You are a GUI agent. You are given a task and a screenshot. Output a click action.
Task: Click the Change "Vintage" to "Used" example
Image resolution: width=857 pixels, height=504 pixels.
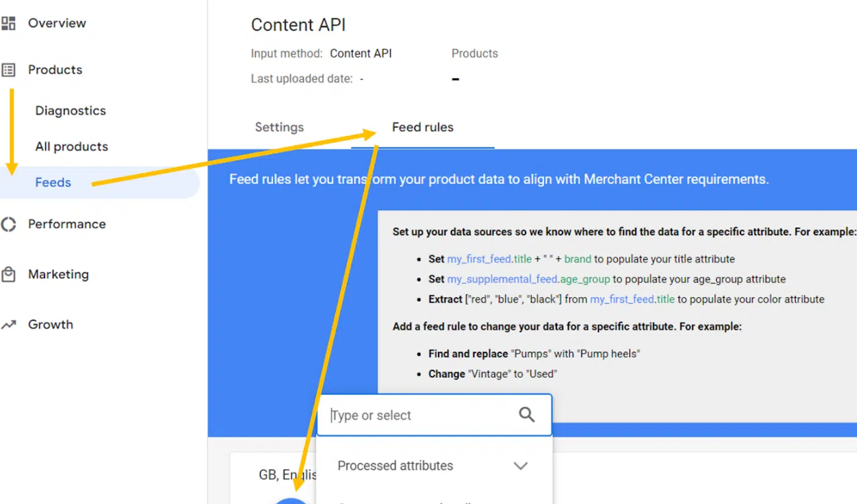click(x=493, y=373)
